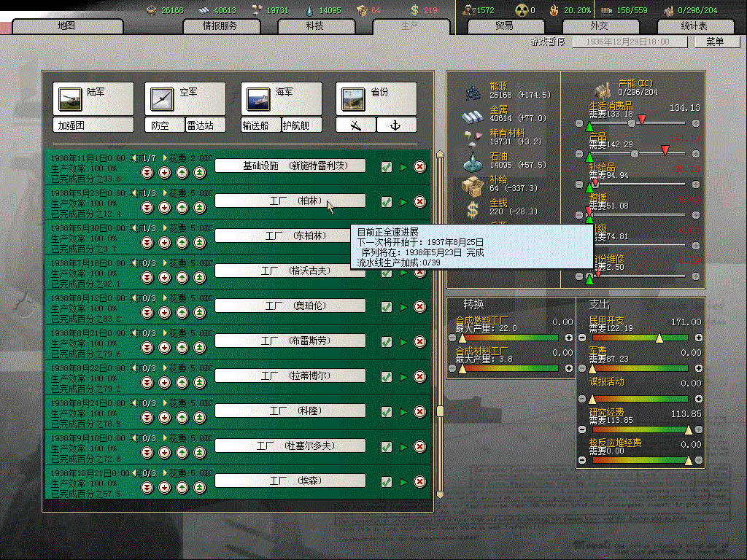Cancel the 工厂 (科隆) order with red X
The width and height of the screenshot is (747, 560).
point(419,412)
